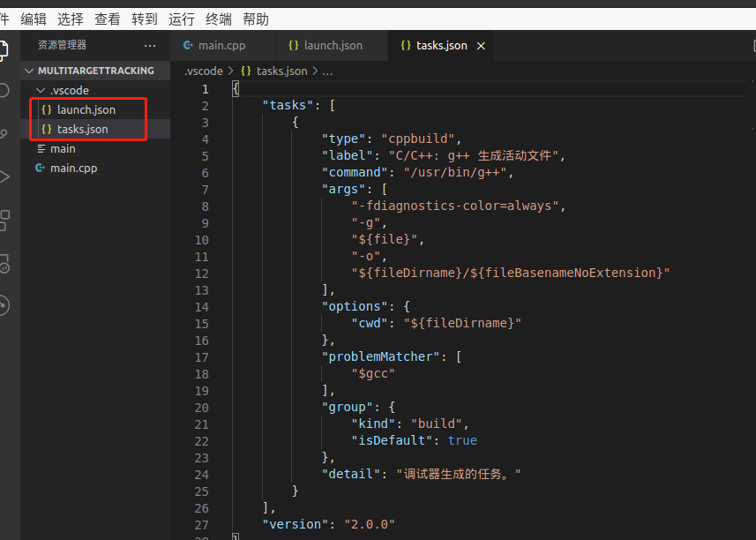The height and width of the screenshot is (540, 756).
Task: Click the tasks.json breadcrumb segment
Action: click(281, 71)
